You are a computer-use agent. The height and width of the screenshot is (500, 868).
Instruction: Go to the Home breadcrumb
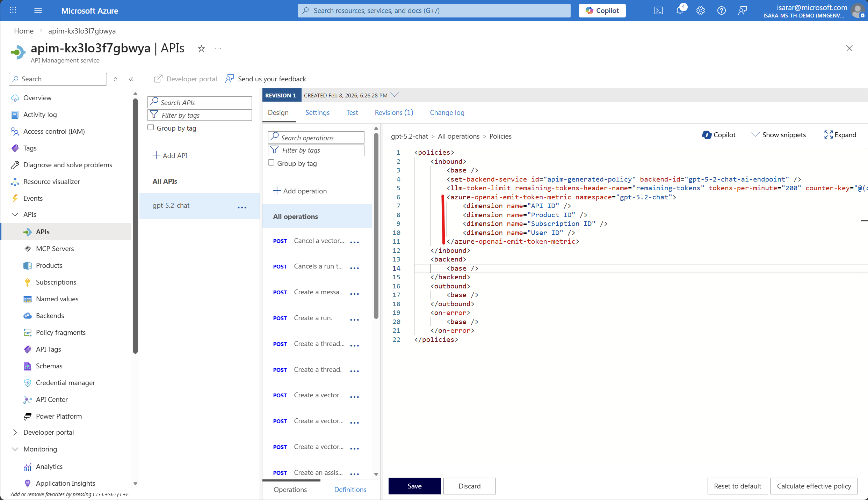point(23,31)
